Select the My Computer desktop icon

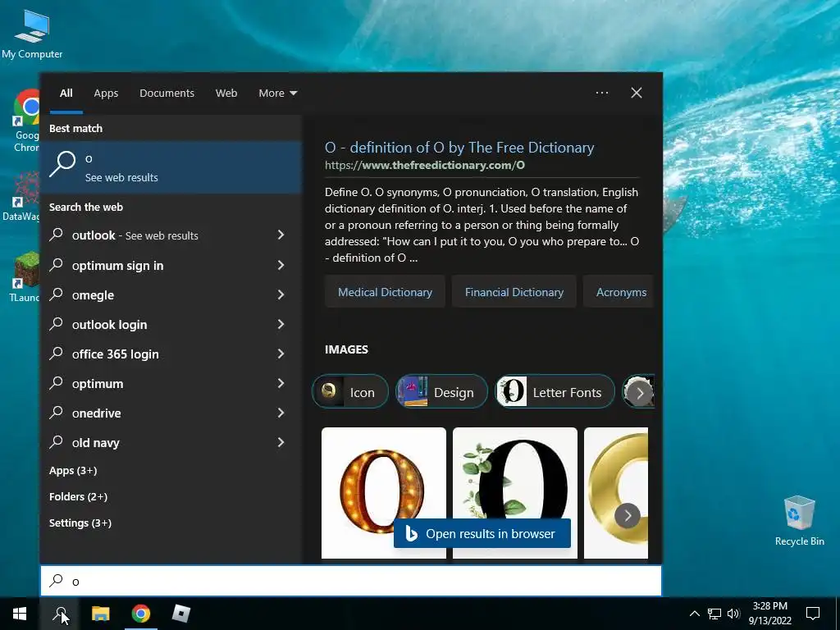click(x=32, y=34)
